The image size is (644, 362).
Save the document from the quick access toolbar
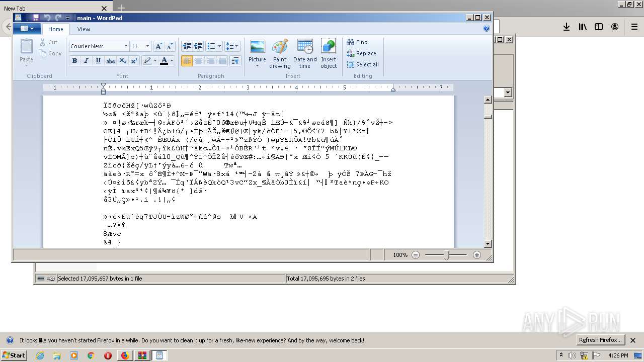click(x=36, y=18)
